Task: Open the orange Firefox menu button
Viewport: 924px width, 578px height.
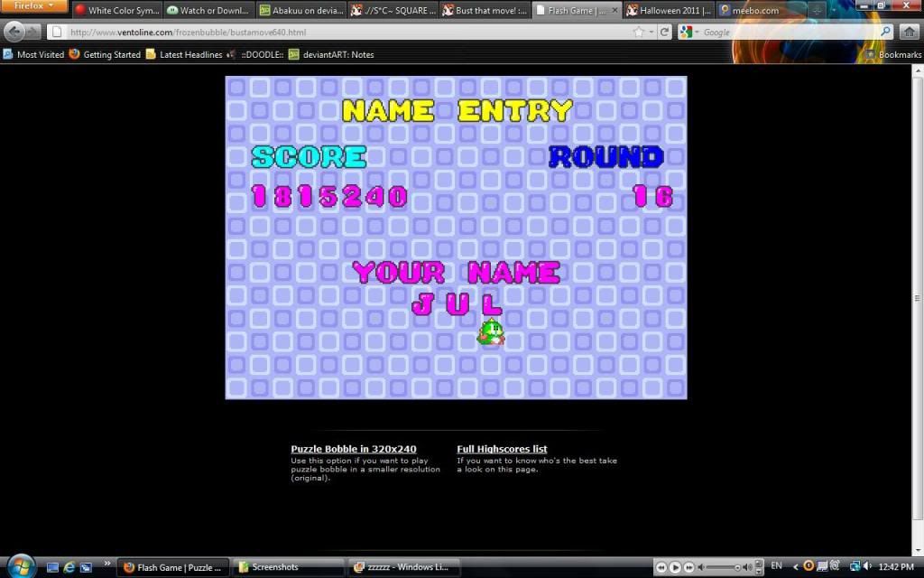Action: coord(33,6)
